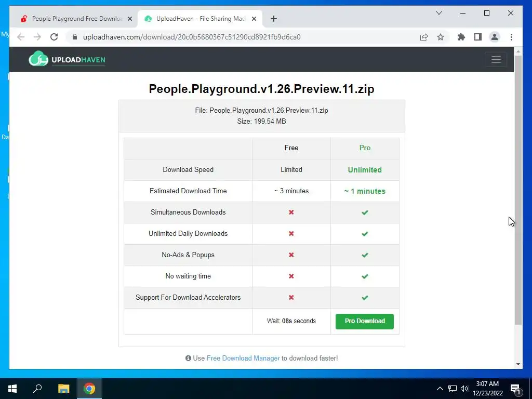Screen dimensions: 532x399
Task: Share this page using the share icon
Action: tap(424, 37)
